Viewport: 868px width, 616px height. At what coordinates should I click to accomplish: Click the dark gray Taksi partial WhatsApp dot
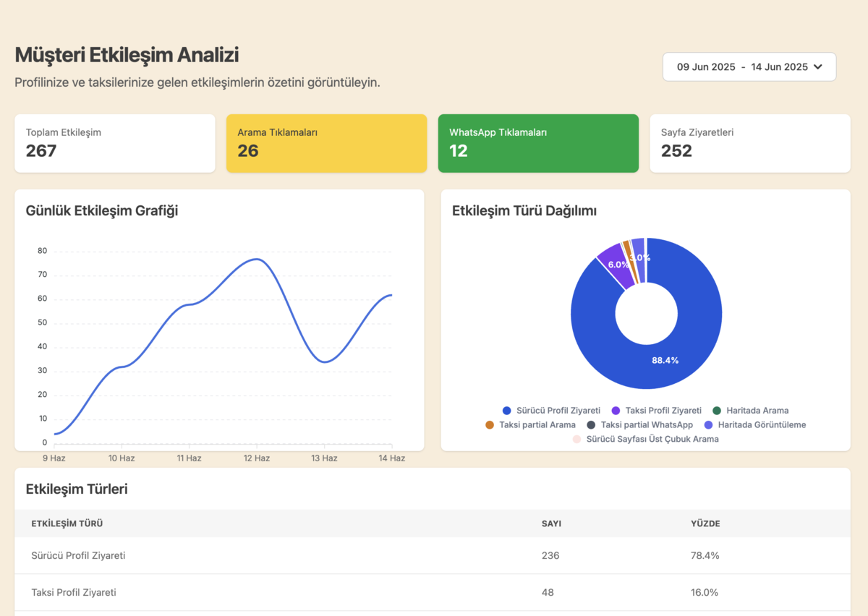pos(591,425)
